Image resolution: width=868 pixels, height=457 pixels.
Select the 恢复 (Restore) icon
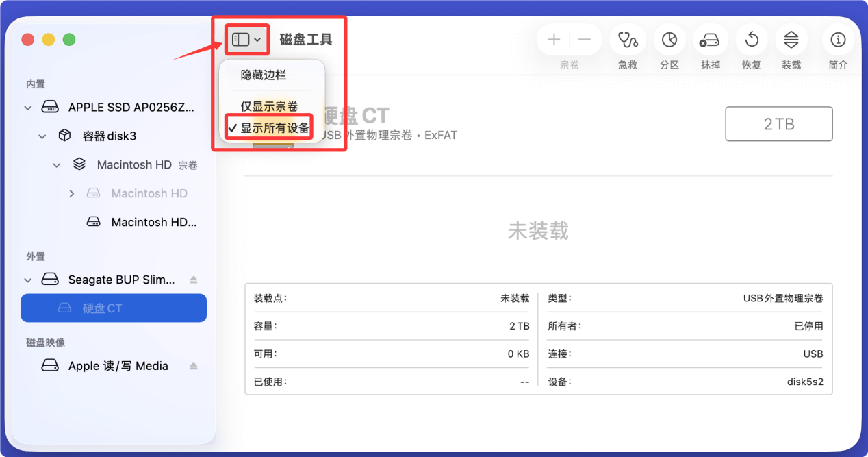pos(751,40)
